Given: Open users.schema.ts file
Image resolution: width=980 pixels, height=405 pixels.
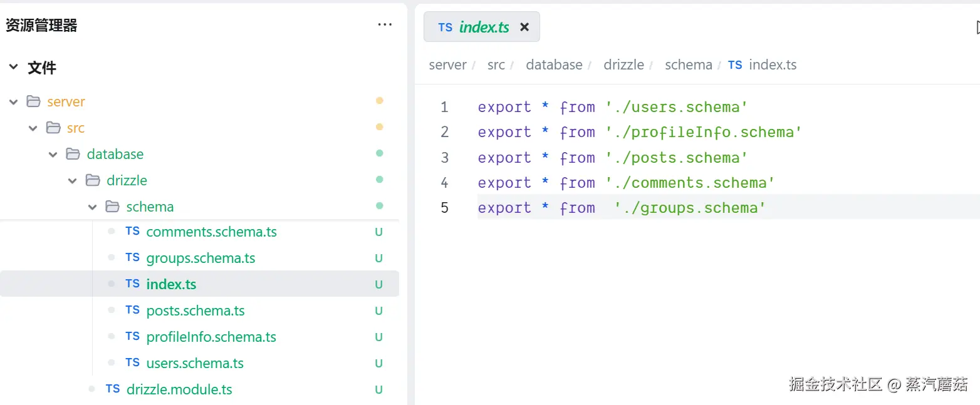Looking at the screenshot, I should coord(195,363).
